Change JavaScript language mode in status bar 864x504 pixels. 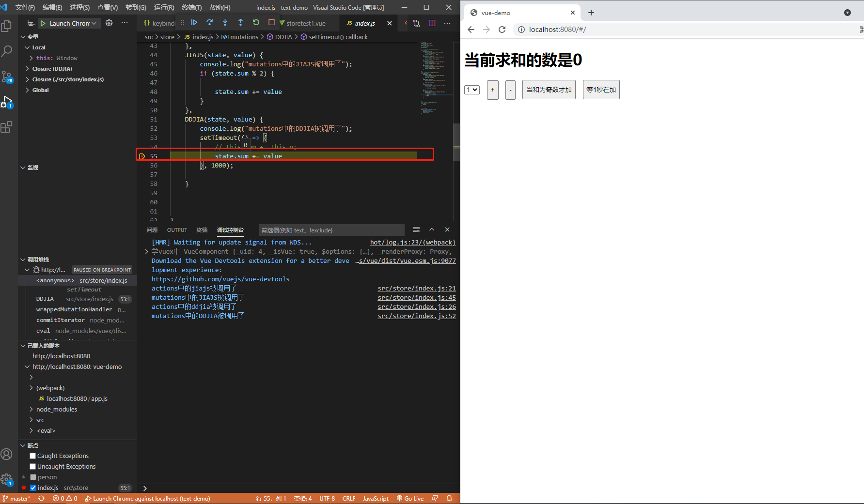(x=376, y=498)
